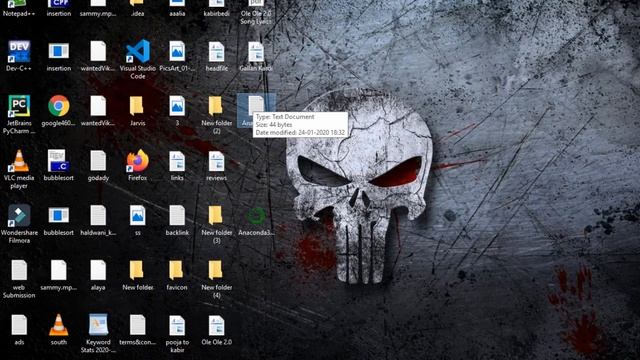
Task: Select the Ole Ole 2.0 Song Lyrics PDF
Action: [x=256, y=12]
